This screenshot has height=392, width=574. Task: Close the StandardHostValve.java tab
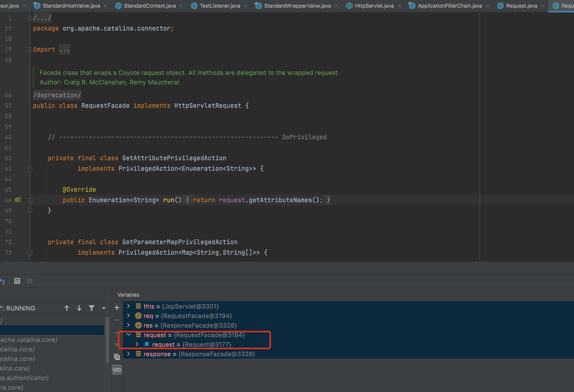[105, 6]
